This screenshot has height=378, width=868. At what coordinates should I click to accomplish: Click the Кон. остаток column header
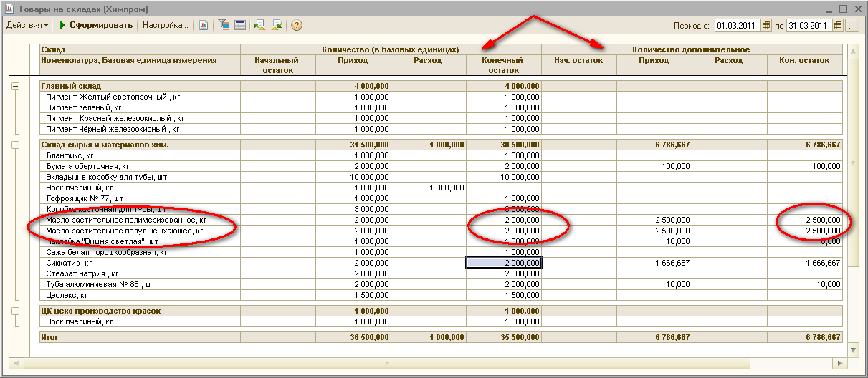[x=804, y=61]
